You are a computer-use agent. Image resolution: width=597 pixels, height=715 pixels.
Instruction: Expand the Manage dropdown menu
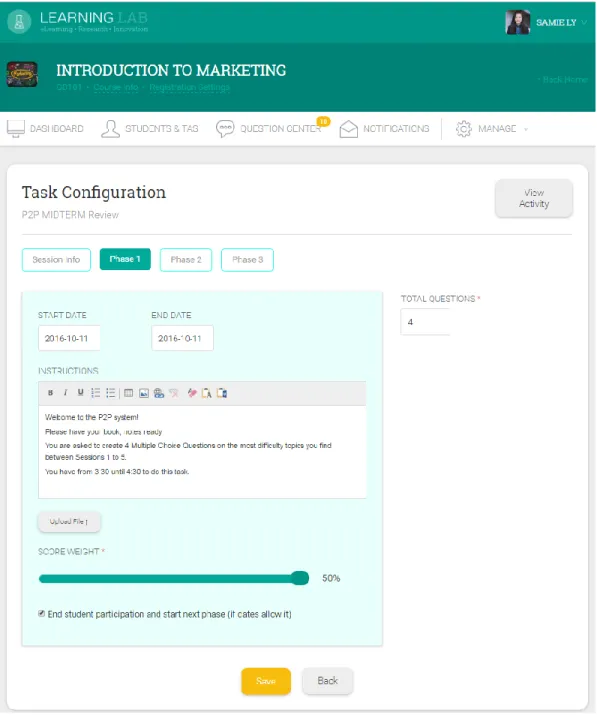(x=492, y=129)
